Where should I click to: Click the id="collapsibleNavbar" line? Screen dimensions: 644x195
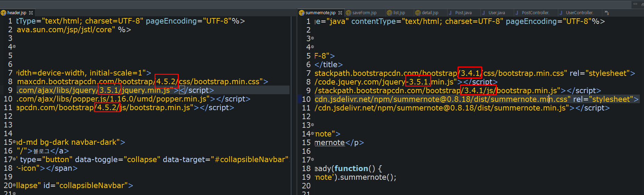[75, 186]
